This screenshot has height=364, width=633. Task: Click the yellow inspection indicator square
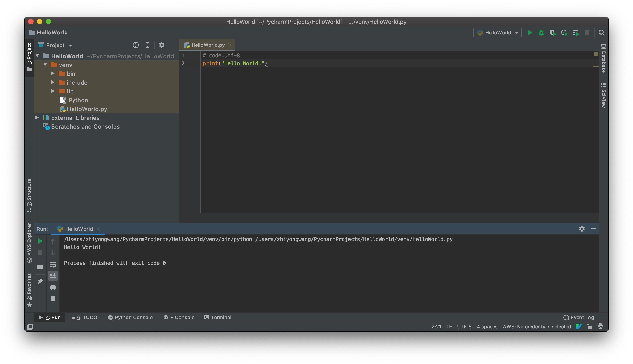tap(596, 54)
